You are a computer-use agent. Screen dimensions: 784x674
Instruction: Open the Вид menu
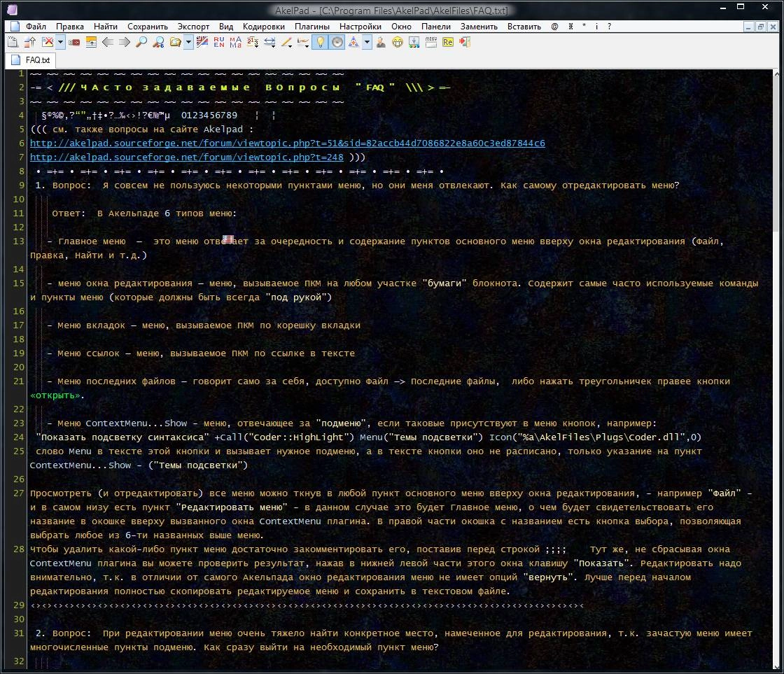coord(226,27)
